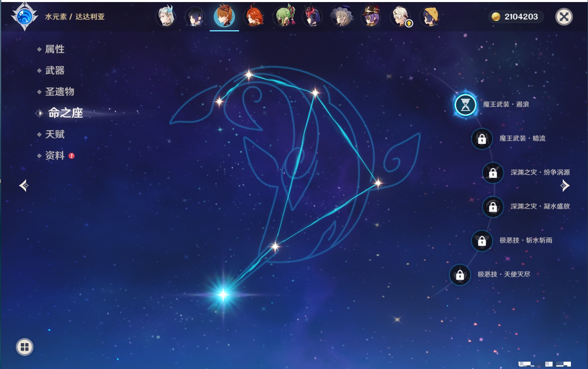
Task: Open the 资料 profile section
Action: click(x=55, y=155)
